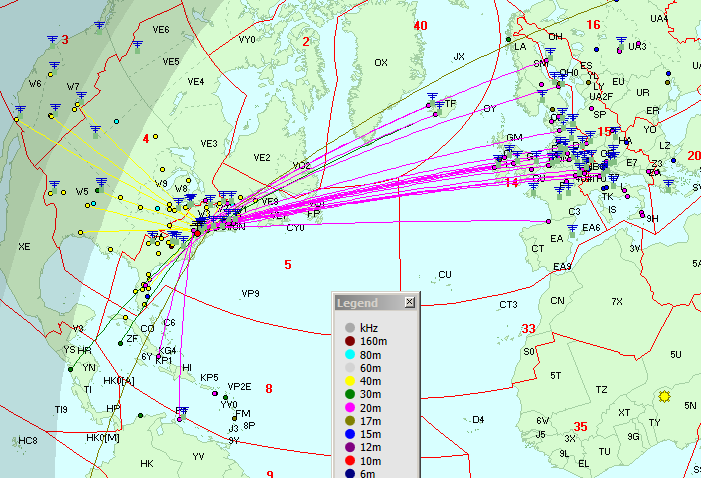The width and height of the screenshot is (701, 478).
Task: Select the 20m magenta legend swatch
Action: click(x=350, y=408)
